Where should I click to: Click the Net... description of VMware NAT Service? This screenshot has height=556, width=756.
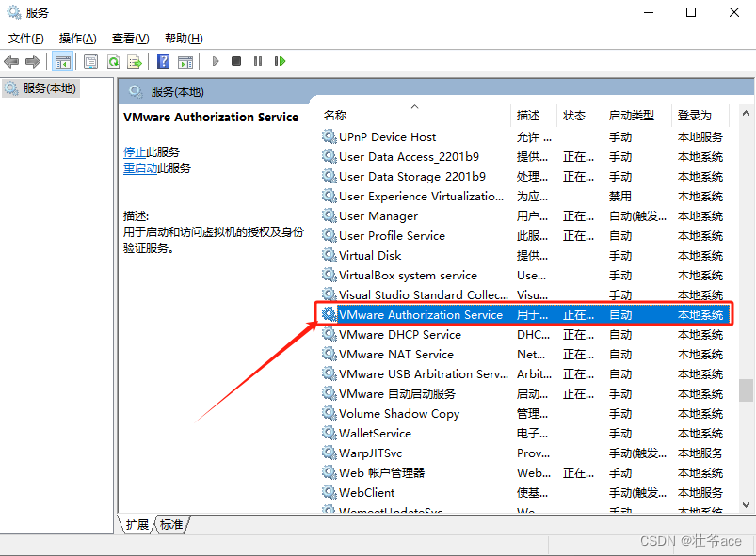pyautogui.click(x=531, y=354)
